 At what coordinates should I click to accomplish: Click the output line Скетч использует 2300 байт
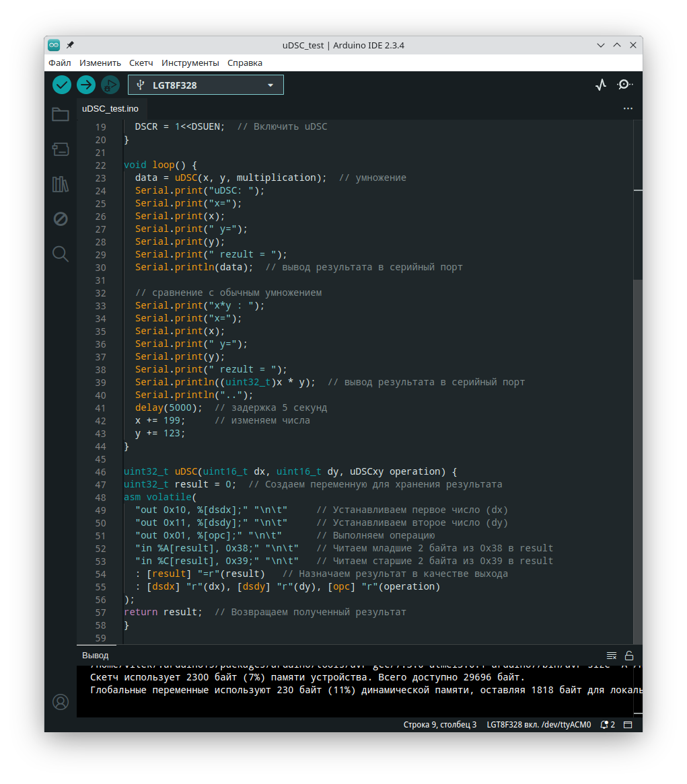(308, 678)
